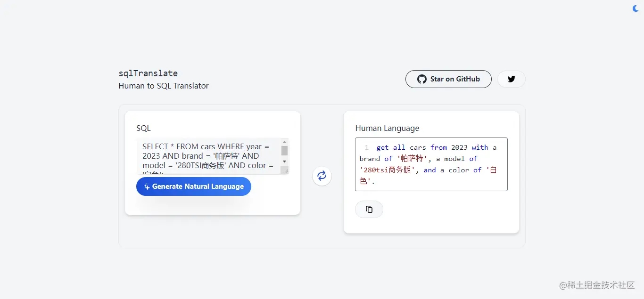Click the scrollbar thumb of SQL textarea
The height and width of the screenshot is (299, 644).
284,150
